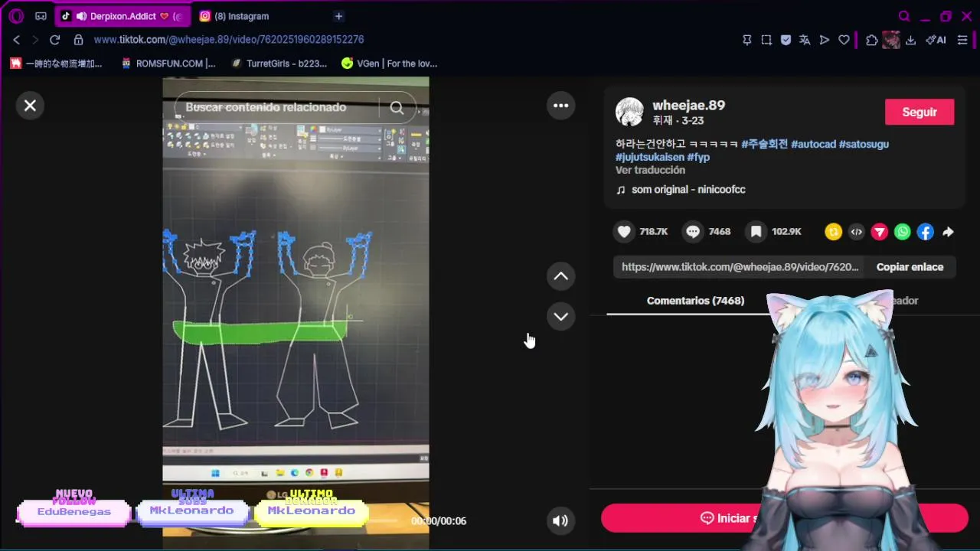980x551 pixels.
Task: Open the Opera GX main menu logo
Action: 16,16
